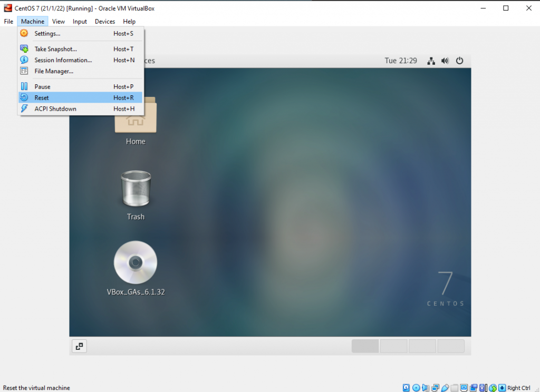The height and width of the screenshot is (392, 540).
Task: Click the Pause bars icon in the menu
Action: [24, 86]
